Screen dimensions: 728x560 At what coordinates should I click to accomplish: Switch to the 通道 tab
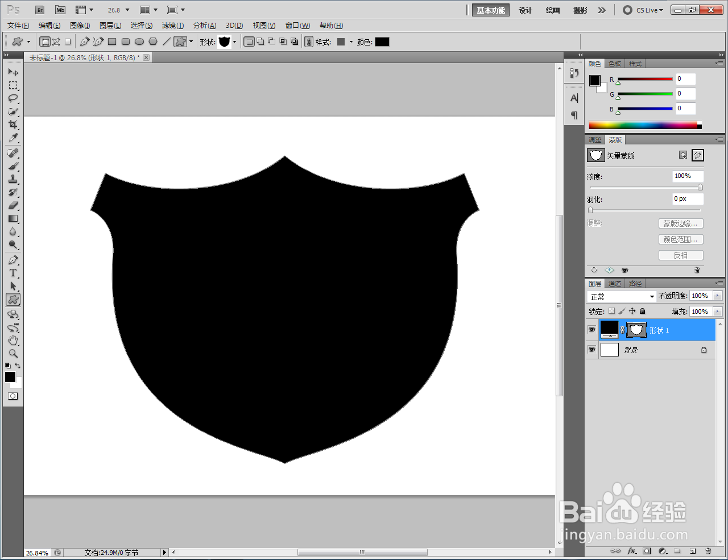click(x=615, y=283)
